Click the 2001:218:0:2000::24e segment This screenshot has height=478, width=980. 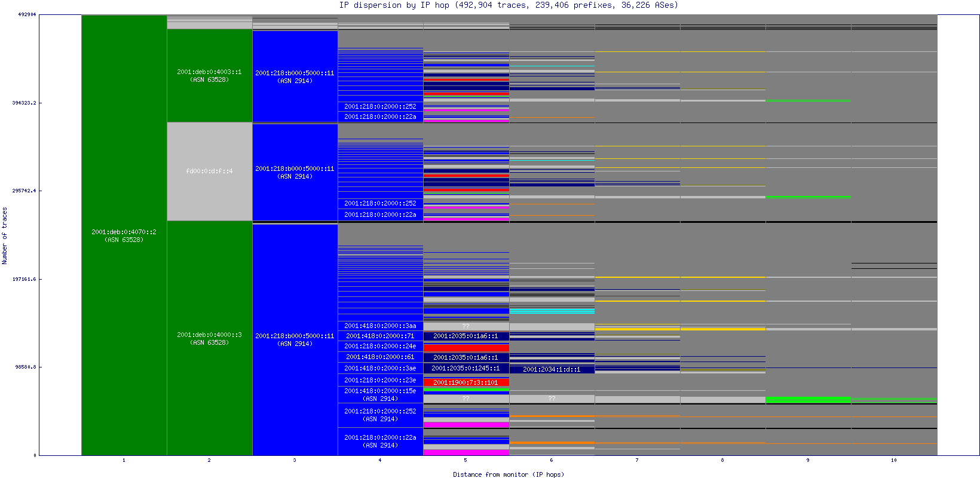[x=380, y=347]
